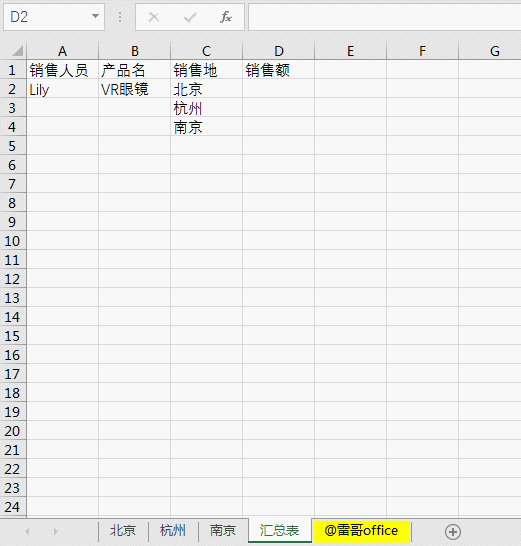521x546 pixels.
Task: Select column D header
Action: point(279,51)
